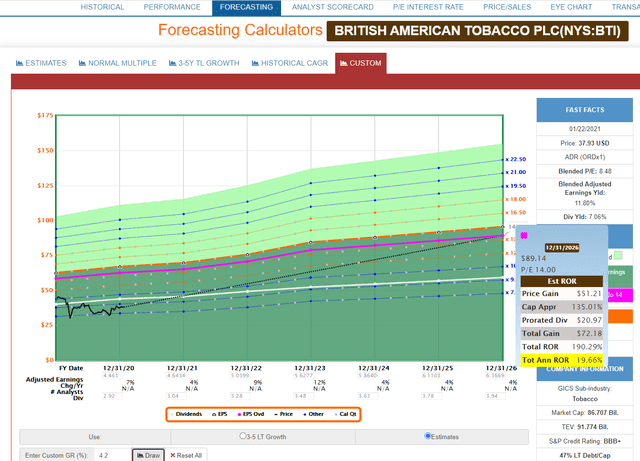Image resolution: width=640 pixels, height=461 pixels.
Task: Edit the 12/31/22 earnings field 5.0399
Action: (x=240, y=376)
